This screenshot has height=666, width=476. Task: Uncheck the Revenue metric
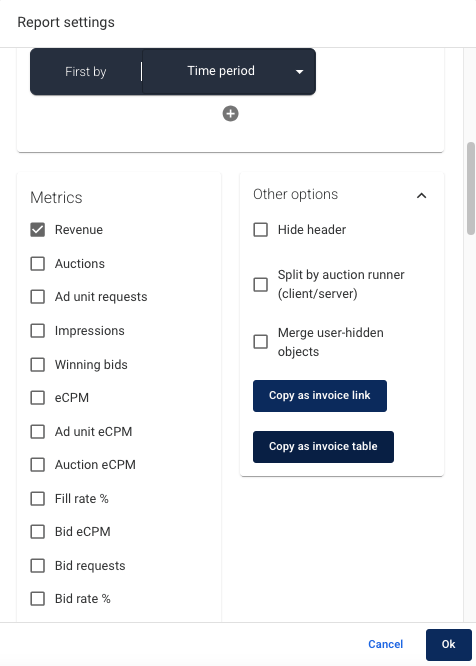pyautogui.click(x=38, y=230)
